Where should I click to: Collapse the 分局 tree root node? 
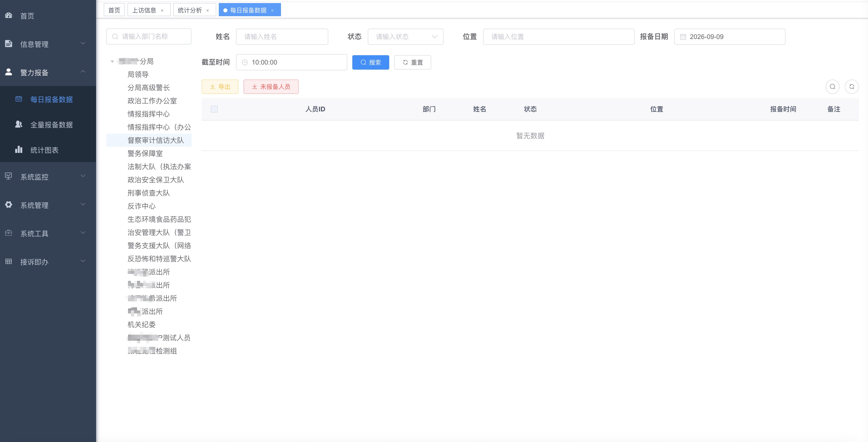click(x=112, y=61)
